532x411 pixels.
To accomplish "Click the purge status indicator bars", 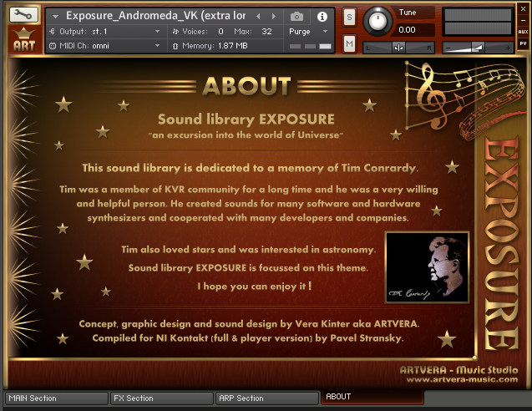I will 311,46.
